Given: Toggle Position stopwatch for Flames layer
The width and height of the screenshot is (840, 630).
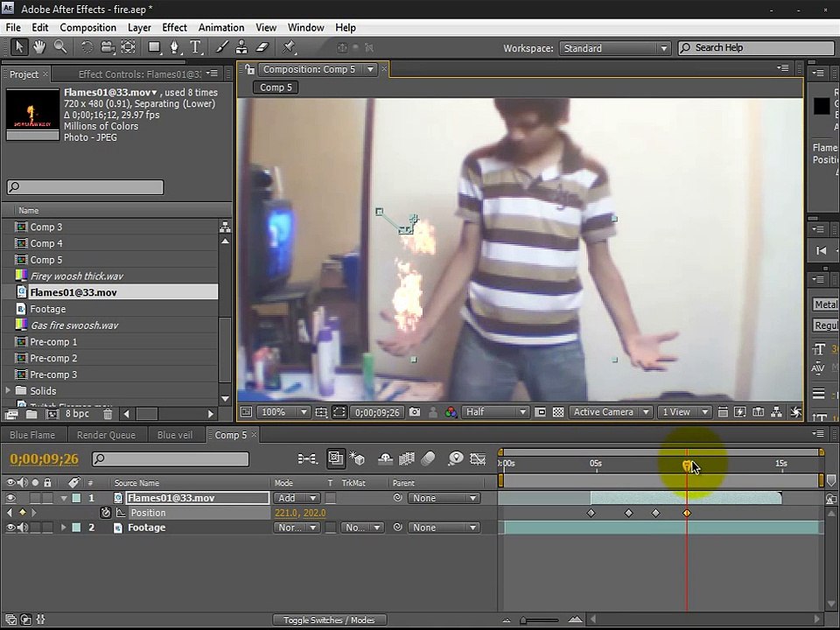Looking at the screenshot, I should (x=106, y=513).
